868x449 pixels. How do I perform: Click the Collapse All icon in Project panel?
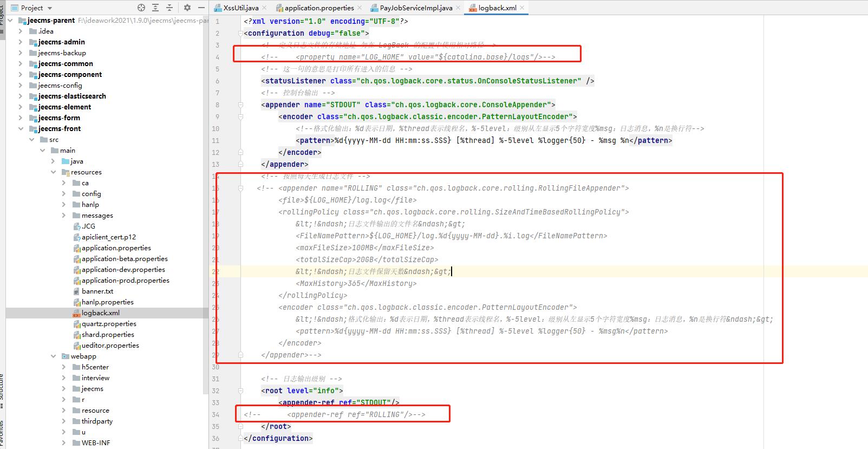click(169, 8)
